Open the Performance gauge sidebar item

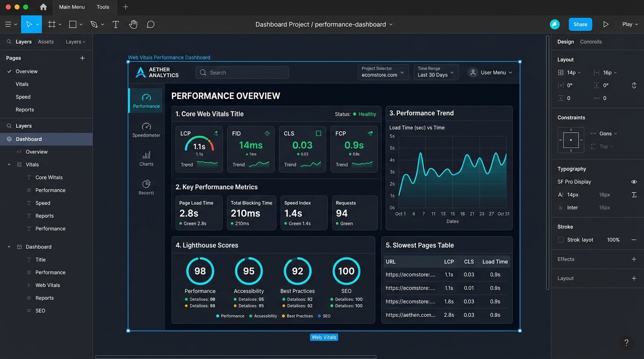(x=146, y=101)
